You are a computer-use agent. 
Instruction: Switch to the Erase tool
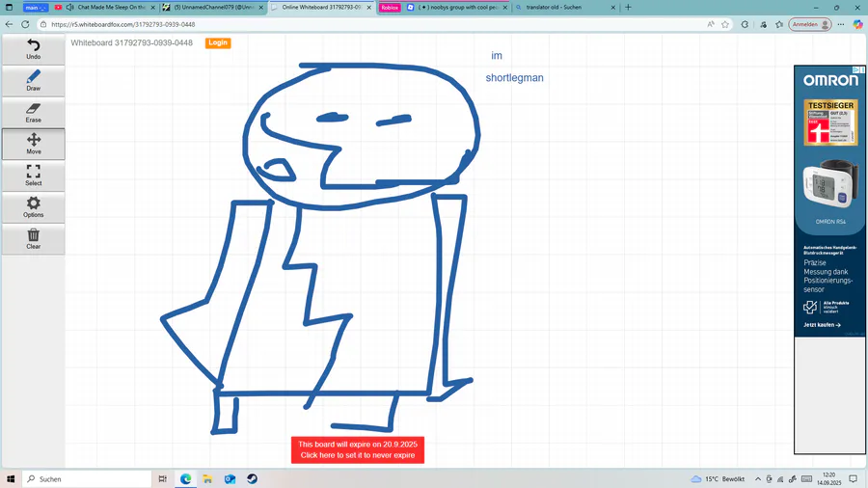coord(33,112)
